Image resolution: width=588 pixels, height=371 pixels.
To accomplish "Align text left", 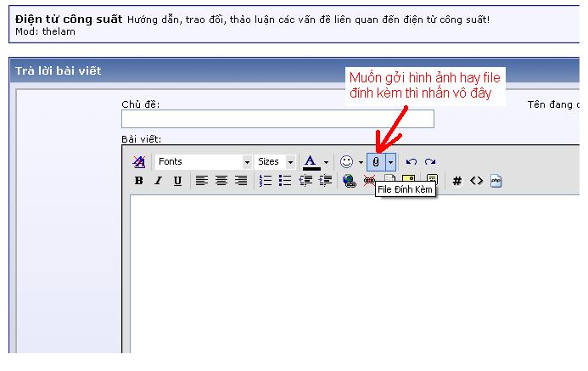I will (202, 181).
